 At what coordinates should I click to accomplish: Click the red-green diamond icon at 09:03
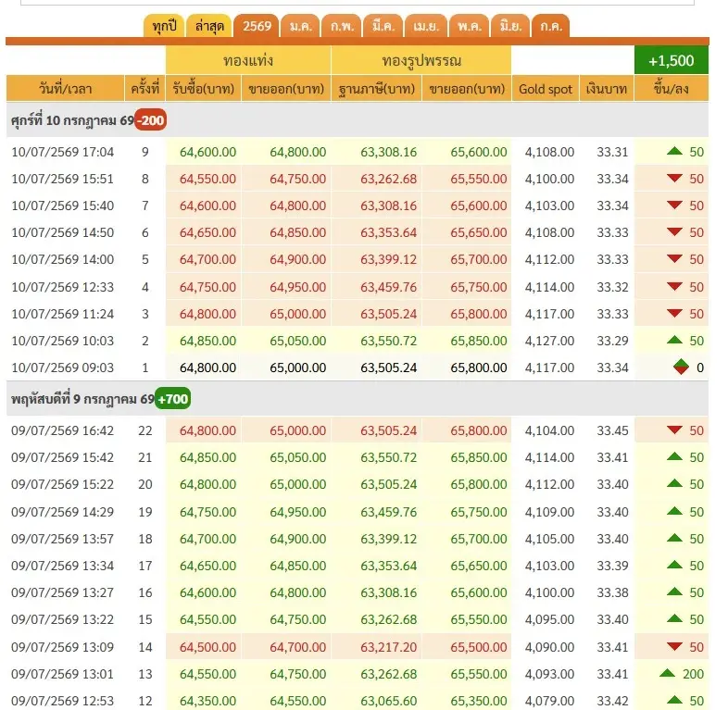[681, 367]
